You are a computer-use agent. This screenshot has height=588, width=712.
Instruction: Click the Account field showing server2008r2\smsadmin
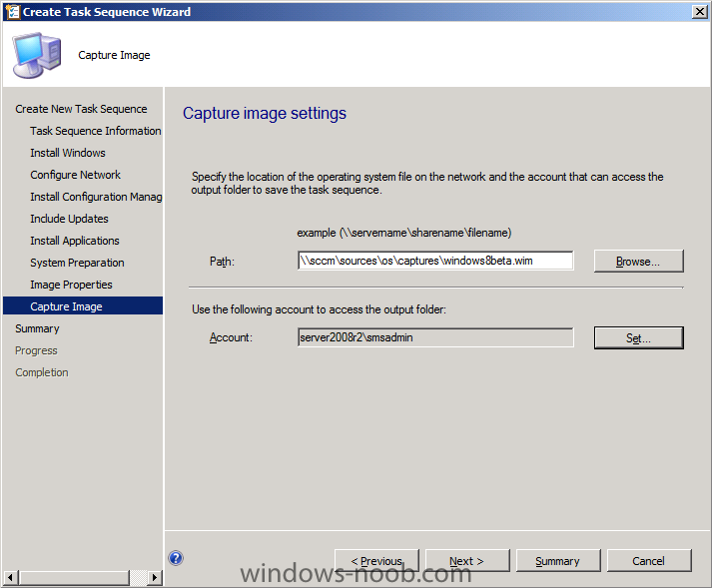coord(435,337)
